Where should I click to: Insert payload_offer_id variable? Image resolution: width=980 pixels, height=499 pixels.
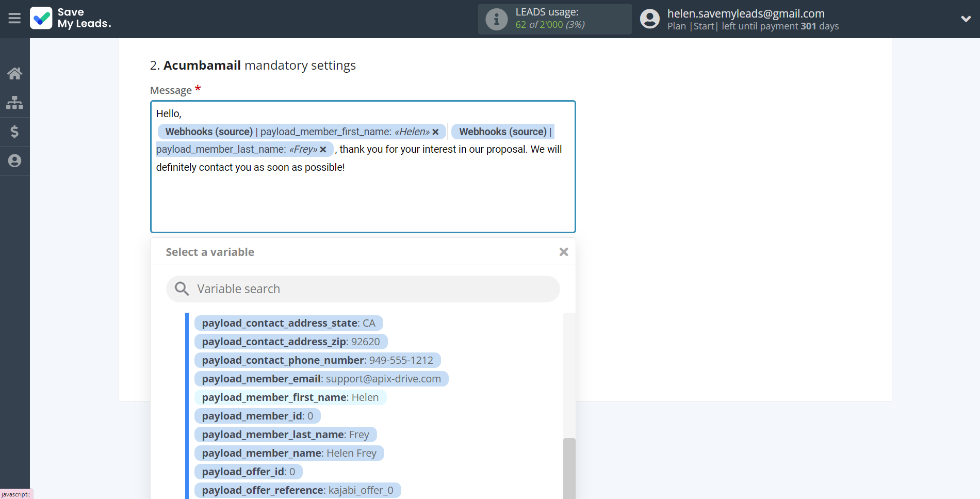point(249,472)
